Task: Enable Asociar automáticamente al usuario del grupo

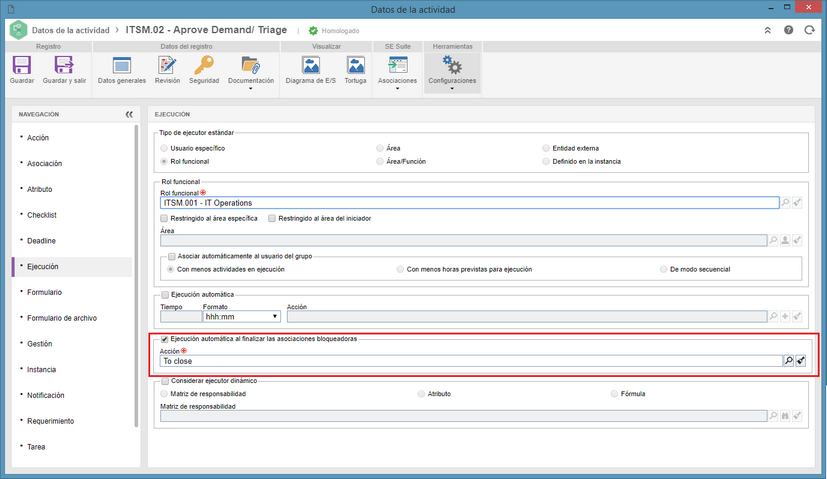Action: [171, 256]
